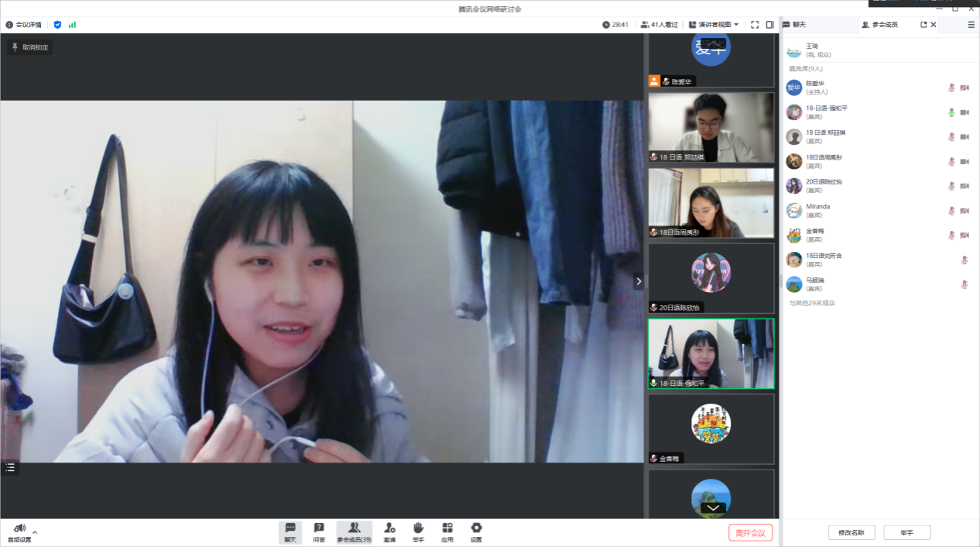The height and width of the screenshot is (547, 980).
Task: Toggle 聊天 chat button in bottom toolbar
Action: point(290,532)
